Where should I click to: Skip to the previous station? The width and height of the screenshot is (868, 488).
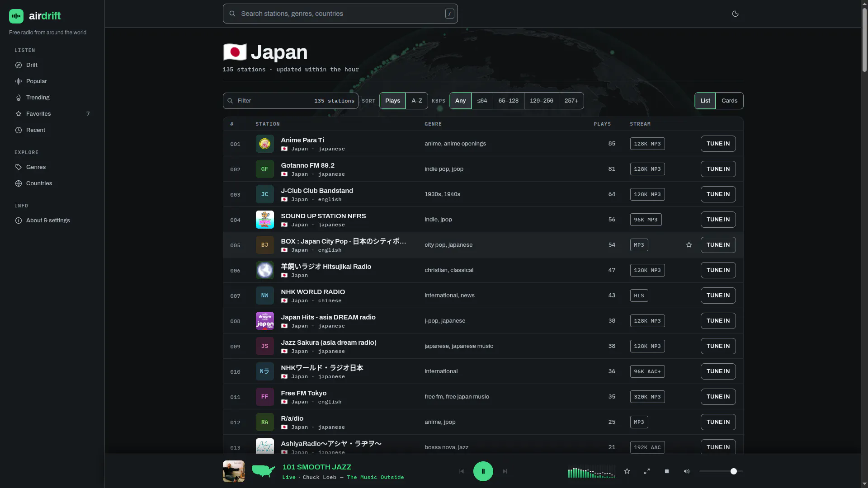[x=462, y=471]
